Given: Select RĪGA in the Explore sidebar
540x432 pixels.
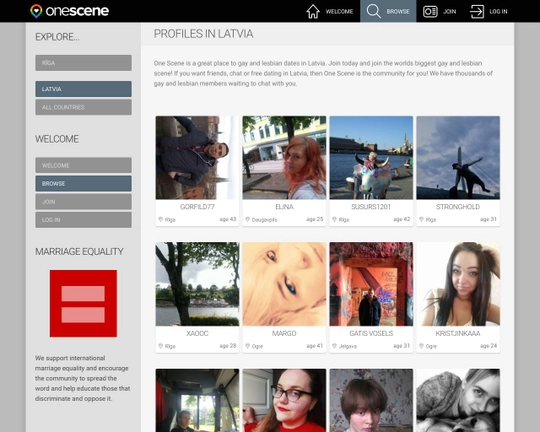Looking at the screenshot, I should 83,63.
